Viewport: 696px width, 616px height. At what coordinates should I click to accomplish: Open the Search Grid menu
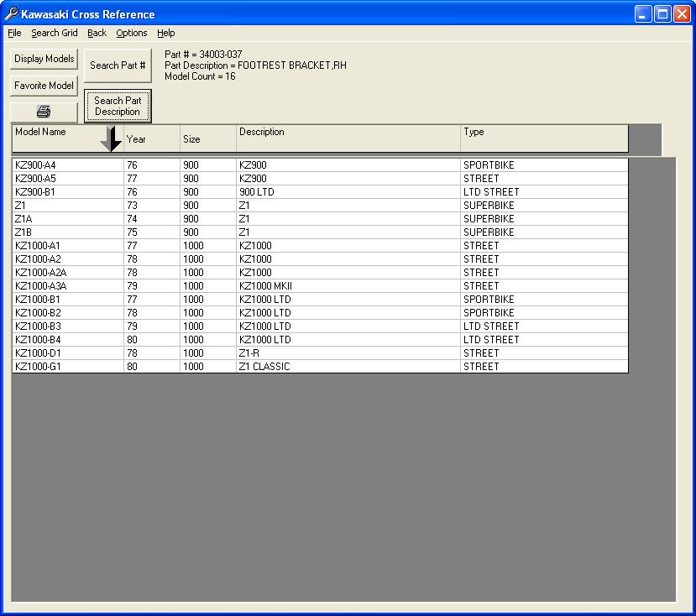[x=55, y=33]
